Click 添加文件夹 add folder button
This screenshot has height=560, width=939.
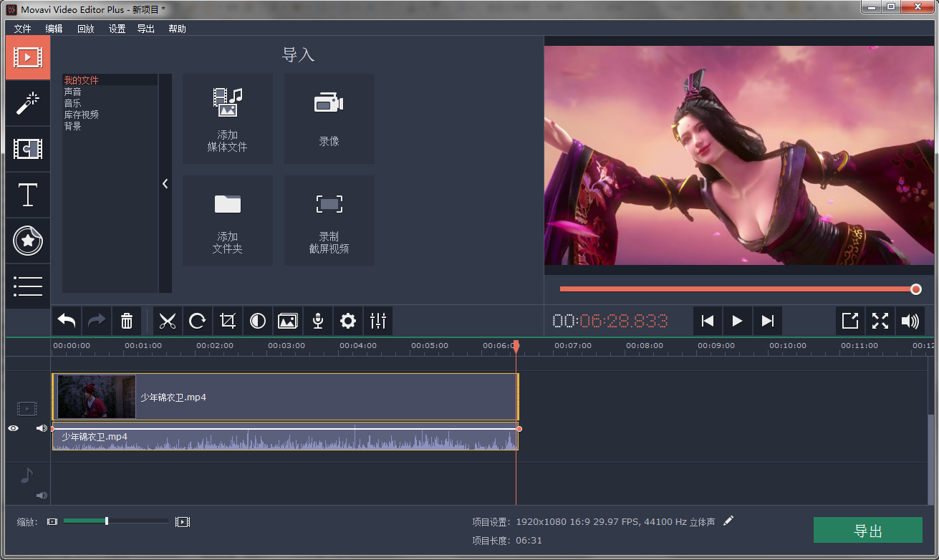coord(228,221)
